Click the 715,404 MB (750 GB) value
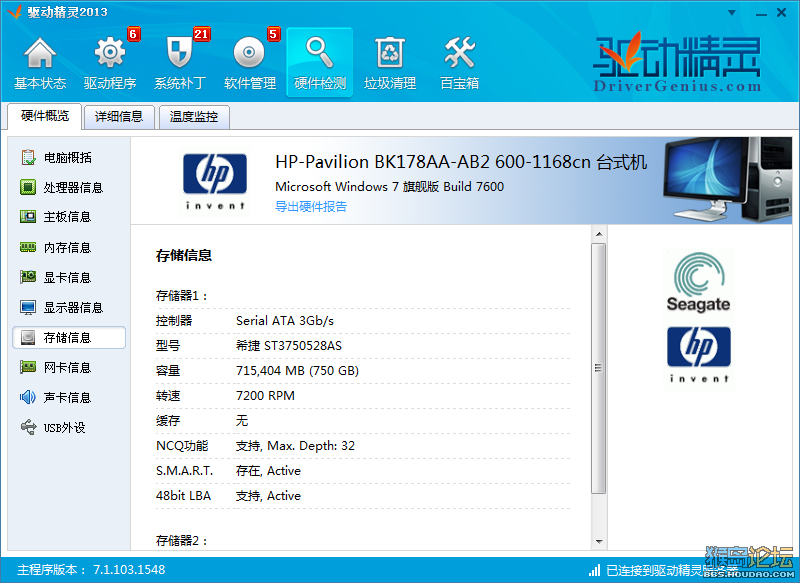Viewport: 800px width, 583px height. click(297, 371)
